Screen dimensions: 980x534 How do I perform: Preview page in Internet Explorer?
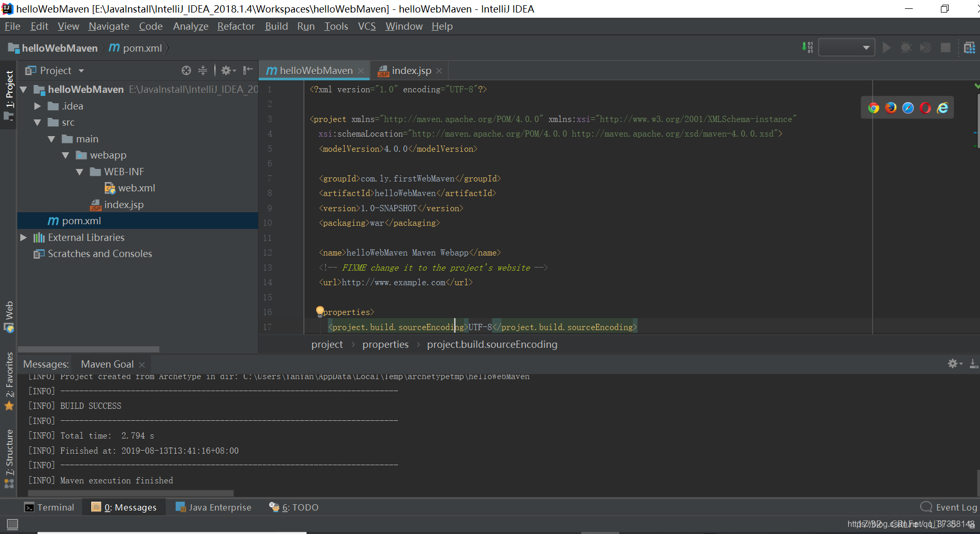(x=942, y=108)
